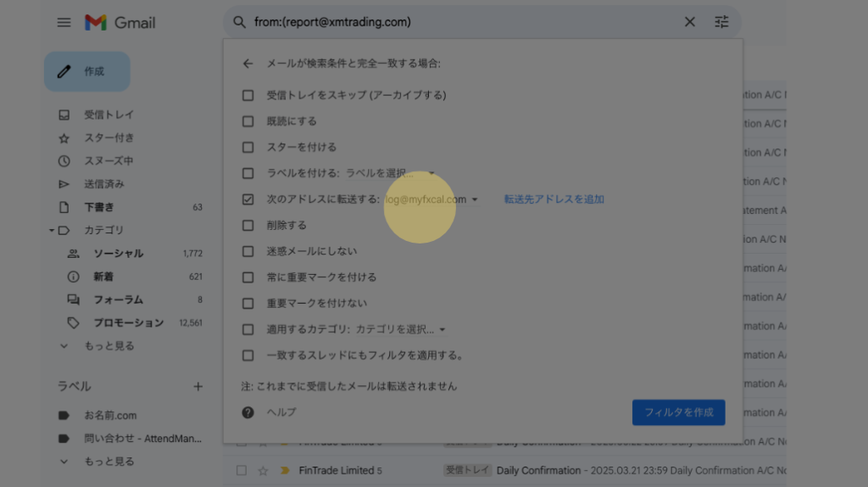Viewport: 868px width, 487px height.
Task: Clear the search with the X icon
Action: tap(689, 22)
